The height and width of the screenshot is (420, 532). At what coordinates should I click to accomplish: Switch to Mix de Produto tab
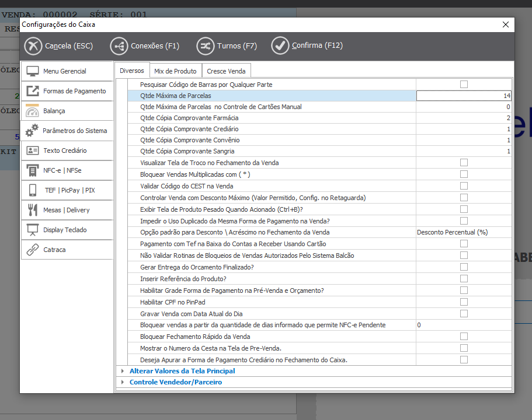pos(175,71)
